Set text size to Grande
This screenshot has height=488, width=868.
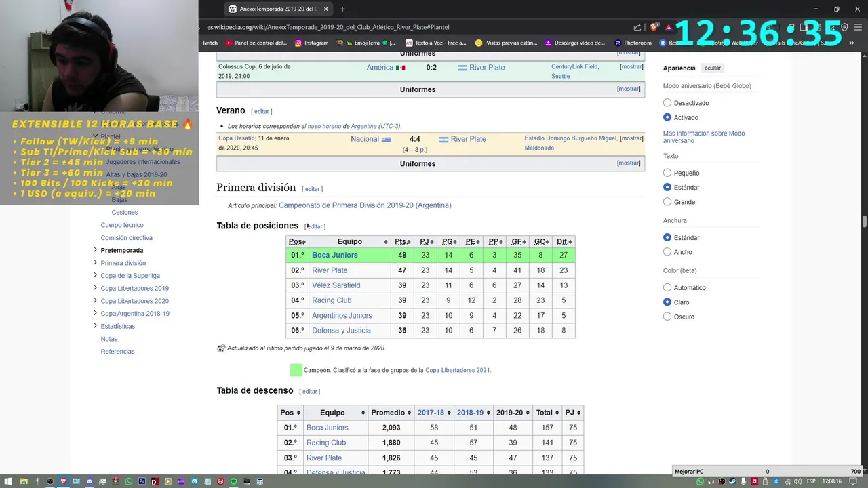[x=667, y=202]
